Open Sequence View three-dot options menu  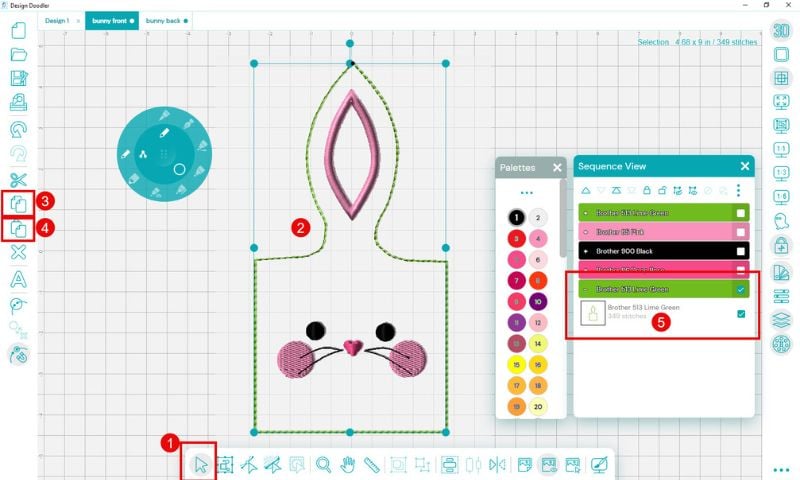click(x=739, y=190)
